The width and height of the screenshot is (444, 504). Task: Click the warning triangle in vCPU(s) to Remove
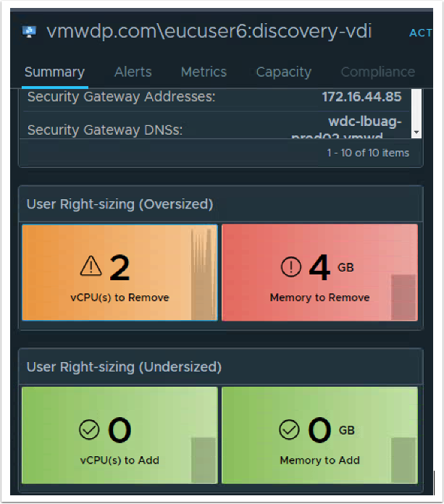[x=91, y=268]
